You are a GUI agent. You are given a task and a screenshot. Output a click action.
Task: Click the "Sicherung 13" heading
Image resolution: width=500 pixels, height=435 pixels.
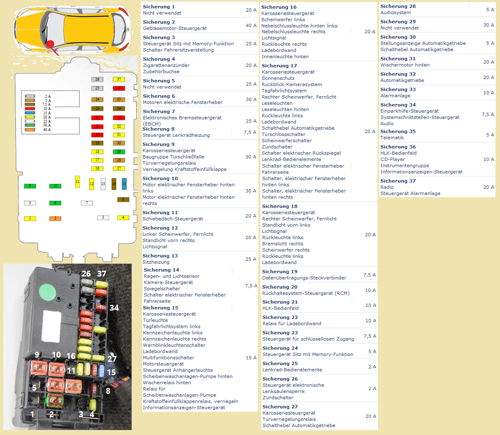[x=160, y=256]
